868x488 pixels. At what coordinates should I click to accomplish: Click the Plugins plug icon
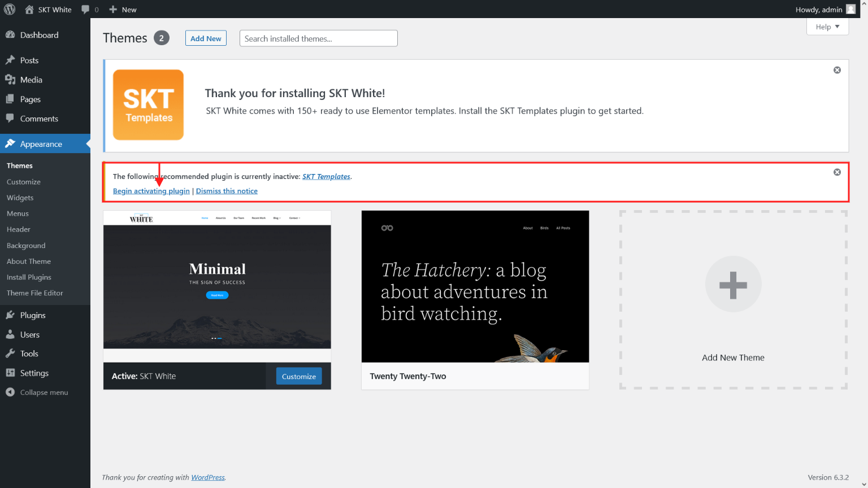(10, 315)
